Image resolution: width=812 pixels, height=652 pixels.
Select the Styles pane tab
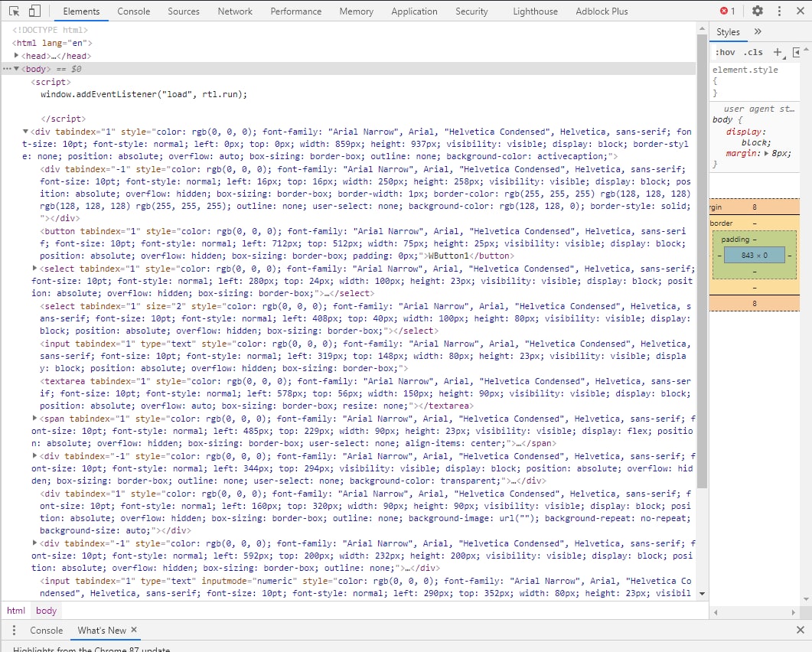(x=728, y=31)
